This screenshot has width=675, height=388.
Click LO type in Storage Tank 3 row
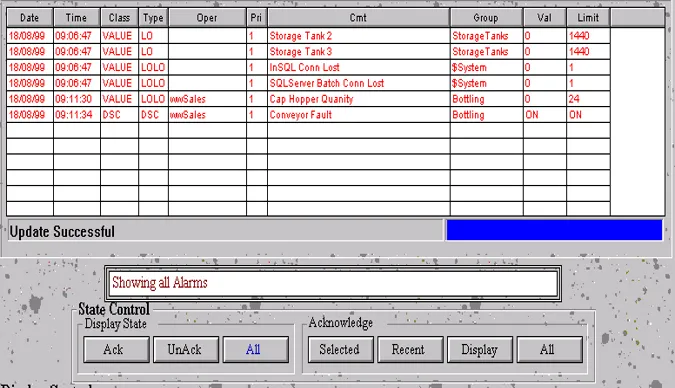147,52
